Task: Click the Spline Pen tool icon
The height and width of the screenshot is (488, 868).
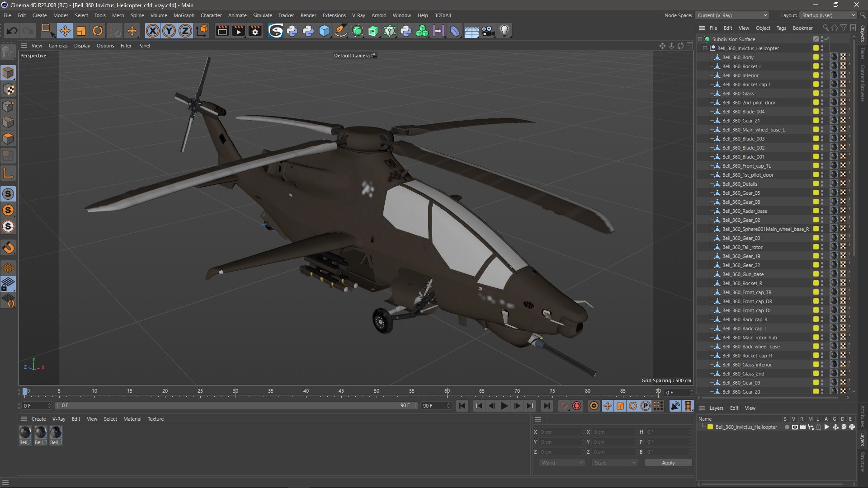Action: [x=341, y=31]
